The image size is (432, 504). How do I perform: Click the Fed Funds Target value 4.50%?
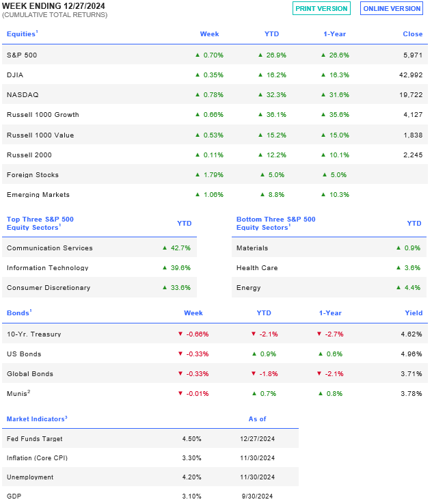192,439
